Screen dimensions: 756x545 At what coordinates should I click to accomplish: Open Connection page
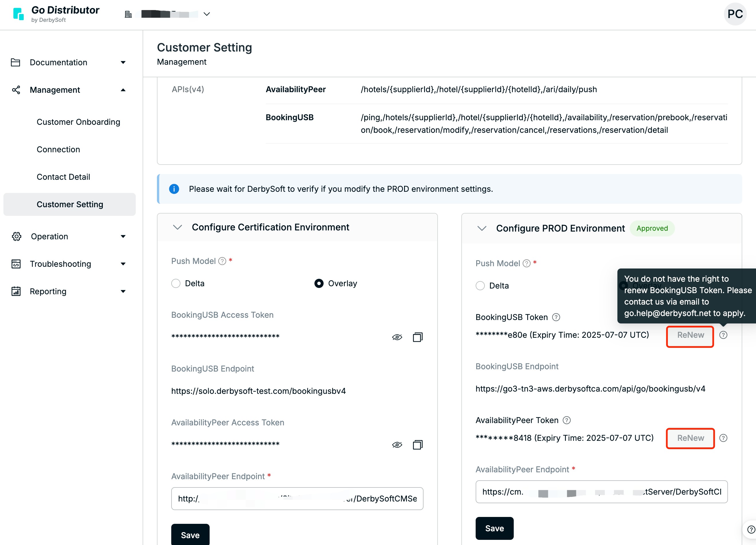[x=58, y=150]
